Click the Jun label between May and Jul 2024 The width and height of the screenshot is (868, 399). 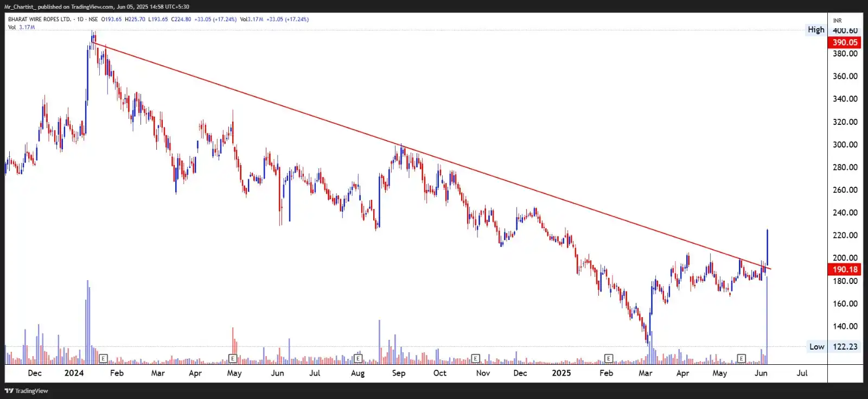coord(277,373)
